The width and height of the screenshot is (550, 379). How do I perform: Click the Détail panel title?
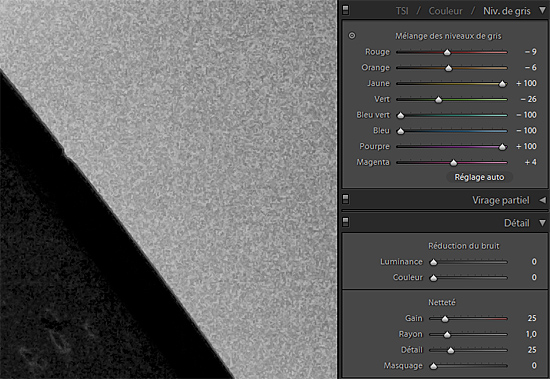[x=516, y=223]
